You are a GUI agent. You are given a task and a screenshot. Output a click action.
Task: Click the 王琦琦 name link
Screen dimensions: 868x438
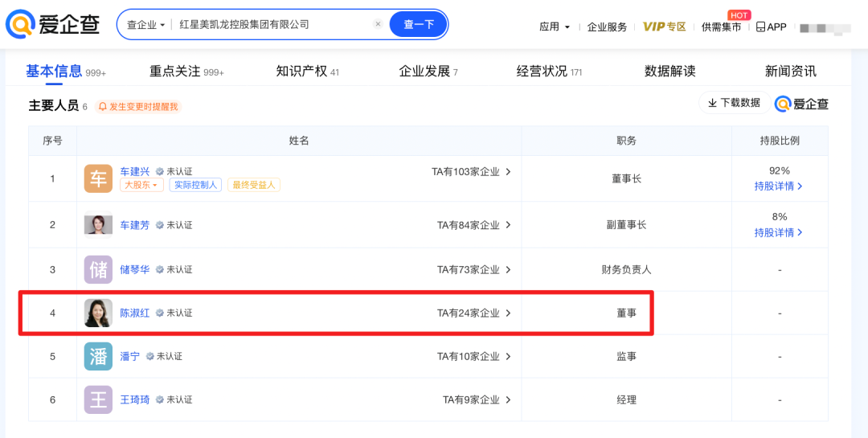pos(135,399)
